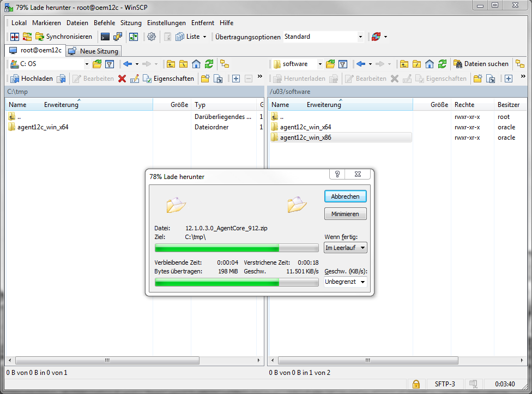Open PuTTY session icon in toolbar
This screenshot has height=394, width=532.
(118, 37)
